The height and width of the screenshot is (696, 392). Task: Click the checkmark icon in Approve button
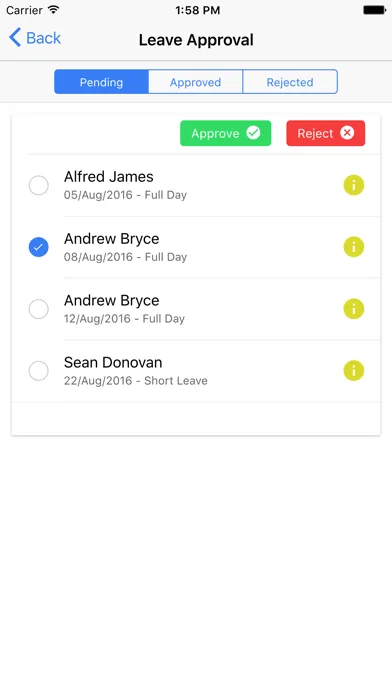[253, 132]
